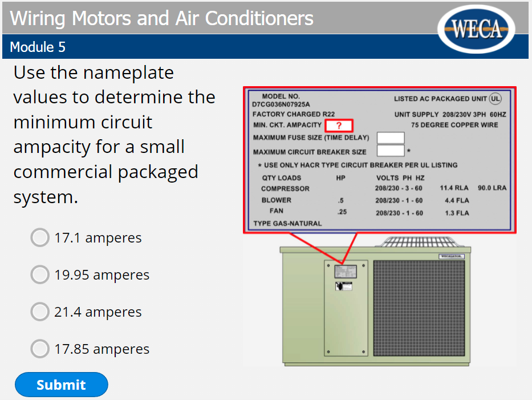Click the WECALATOR brand badge on the unit
Viewport: 532px width, 400px height.
pos(452,256)
